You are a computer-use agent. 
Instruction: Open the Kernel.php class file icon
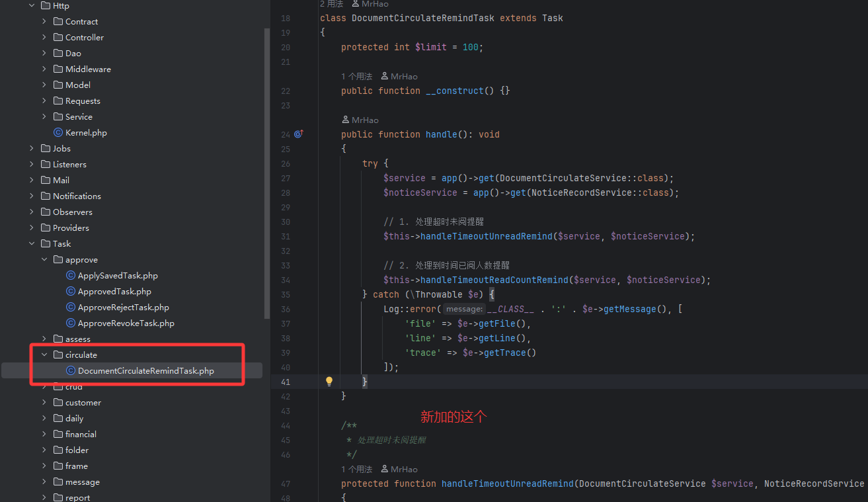tap(58, 133)
